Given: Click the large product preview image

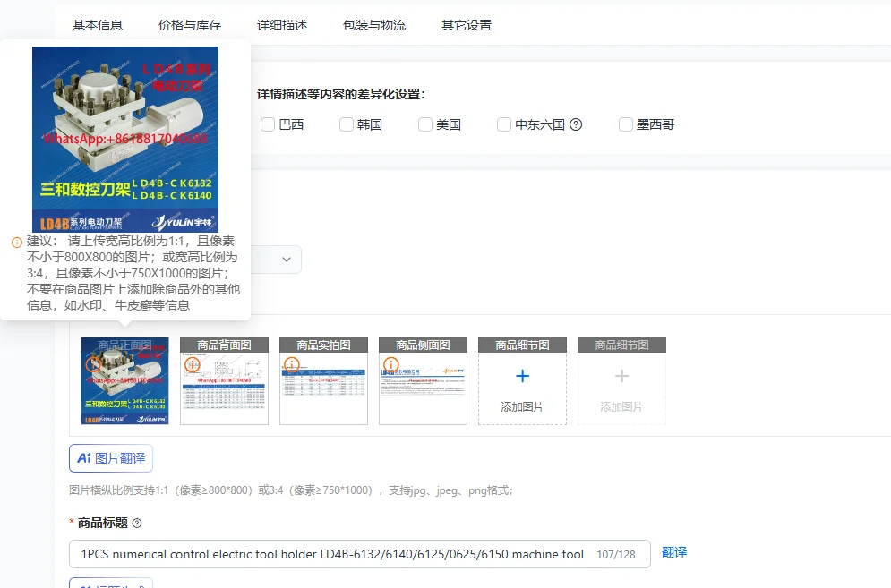Looking at the screenshot, I should pyautogui.click(x=125, y=140).
